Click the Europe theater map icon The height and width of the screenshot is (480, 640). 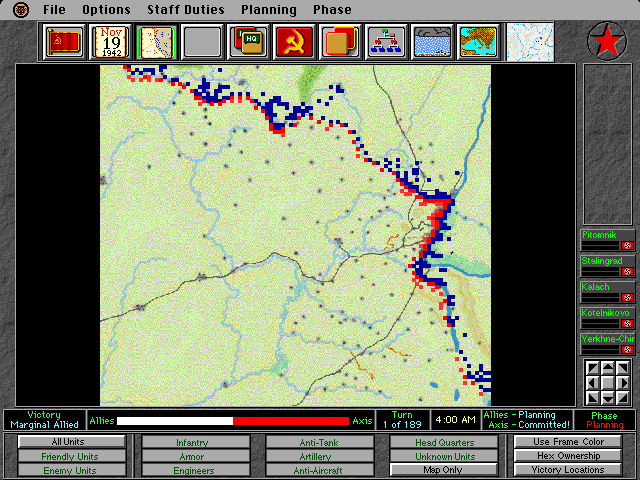click(x=478, y=42)
